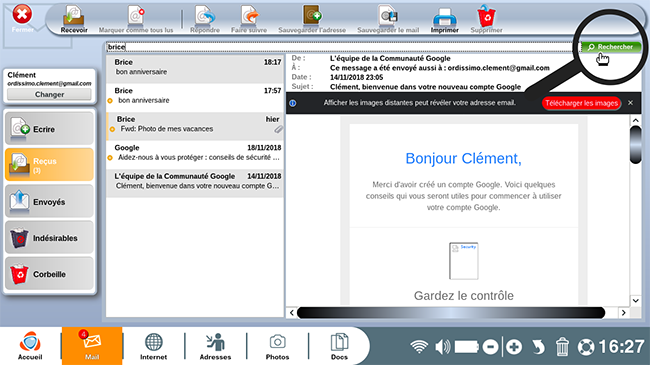Delete the mail with Supprimer
This screenshot has height=365, width=650.
(x=486, y=19)
